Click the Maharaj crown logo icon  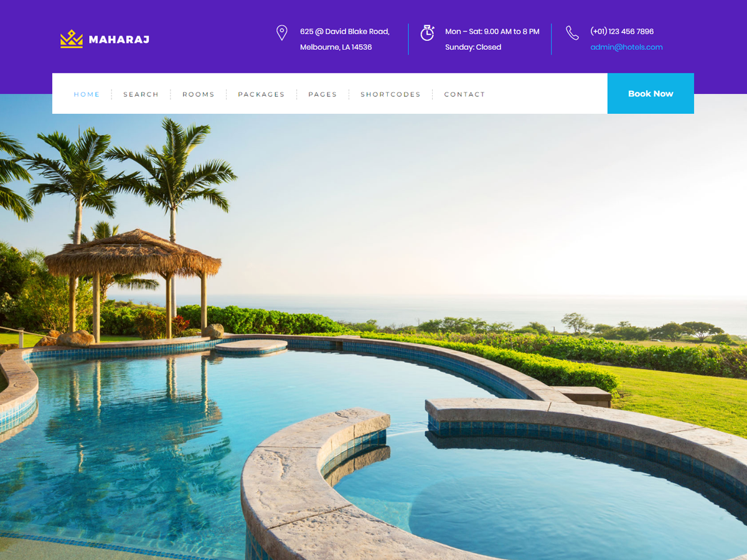pyautogui.click(x=72, y=39)
